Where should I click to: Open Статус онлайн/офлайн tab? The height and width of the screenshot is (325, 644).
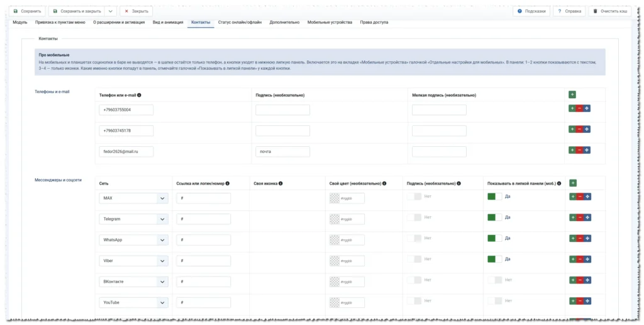(x=240, y=23)
